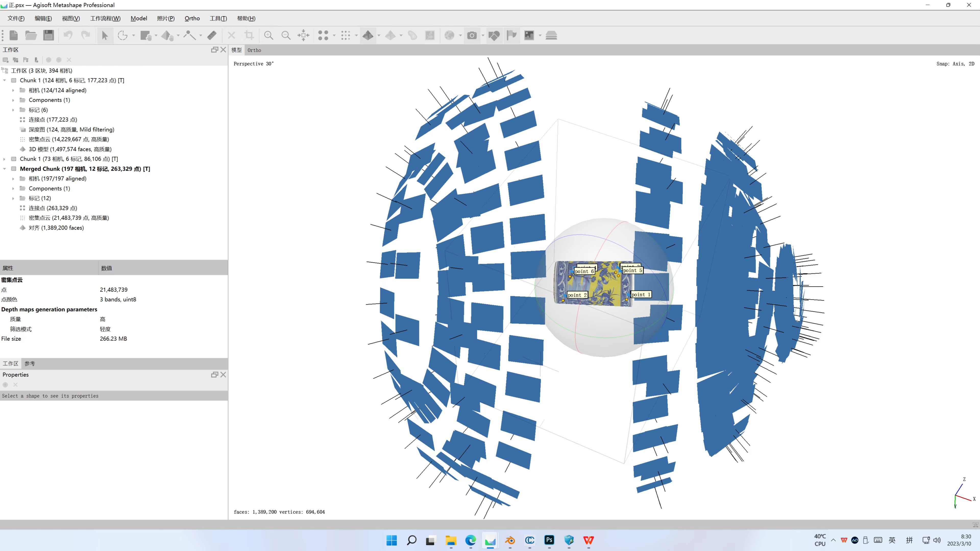This screenshot has width=980, height=551.
Task: Save the project with floppy disk icon
Action: (49, 35)
